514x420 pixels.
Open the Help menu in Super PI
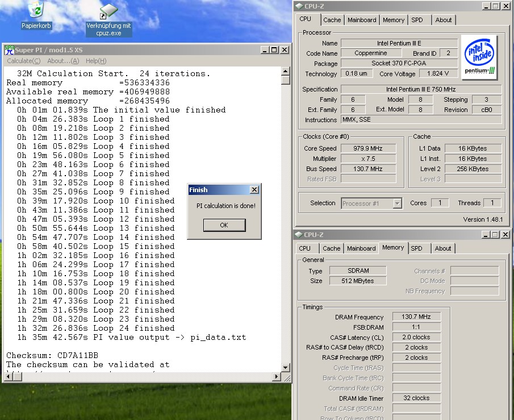(96, 61)
